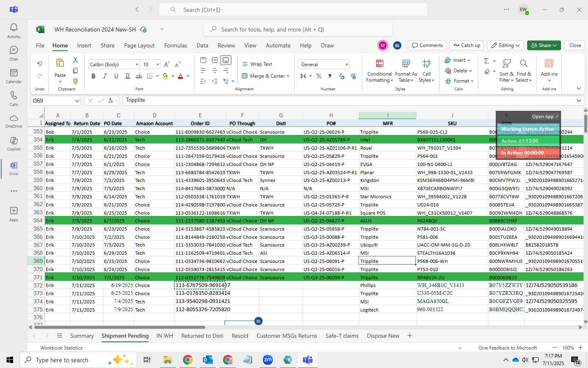
Task: Open the File menu
Action: coord(40,45)
